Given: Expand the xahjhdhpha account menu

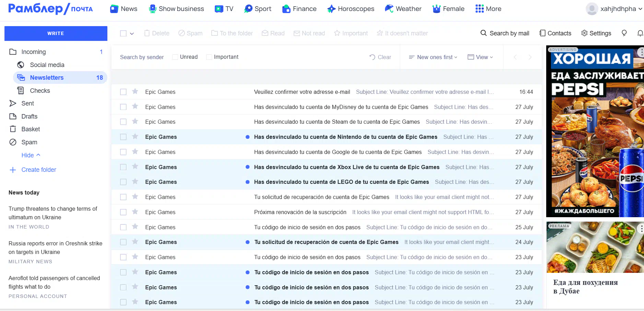Looking at the screenshot, I should [x=640, y=9].
